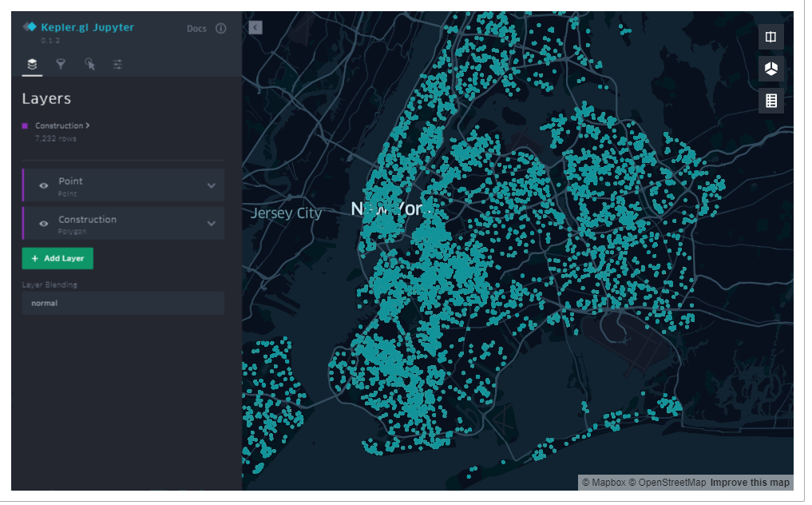Screen dimensions: 812x505
Task: Click the Add Layer button
Action: [x=57, y=259]
